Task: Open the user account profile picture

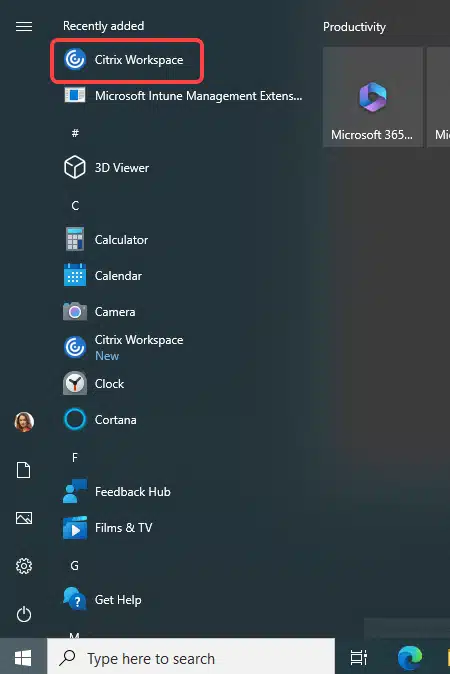Action: click(24, 422)
